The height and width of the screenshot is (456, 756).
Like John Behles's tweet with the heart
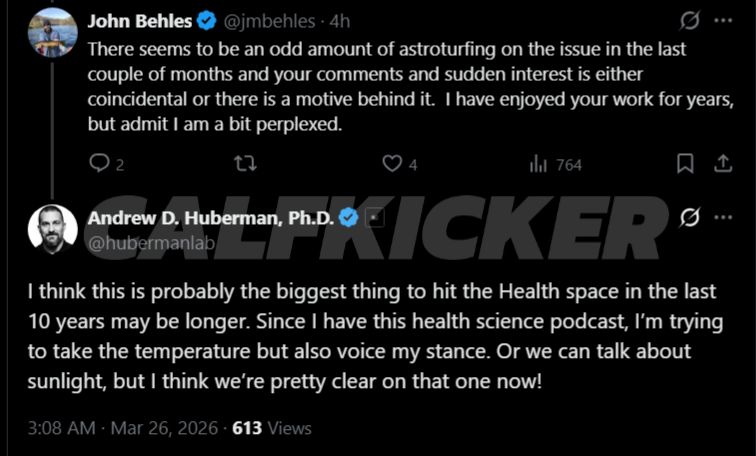point(393,163)
